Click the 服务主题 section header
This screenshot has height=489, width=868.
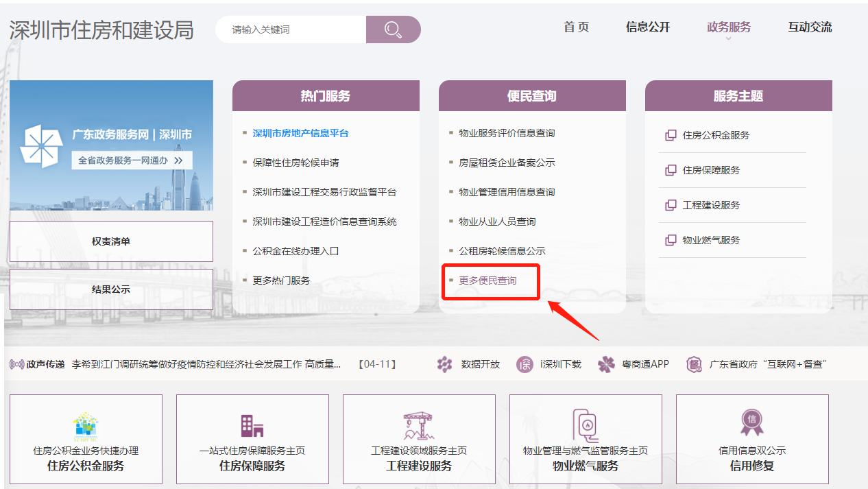click(738, 96)
